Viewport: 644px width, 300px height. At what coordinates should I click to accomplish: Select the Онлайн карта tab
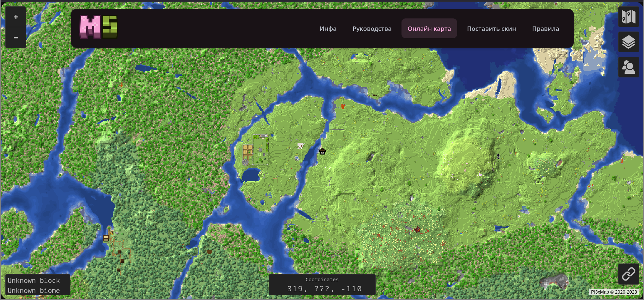[x=429, y=28]
